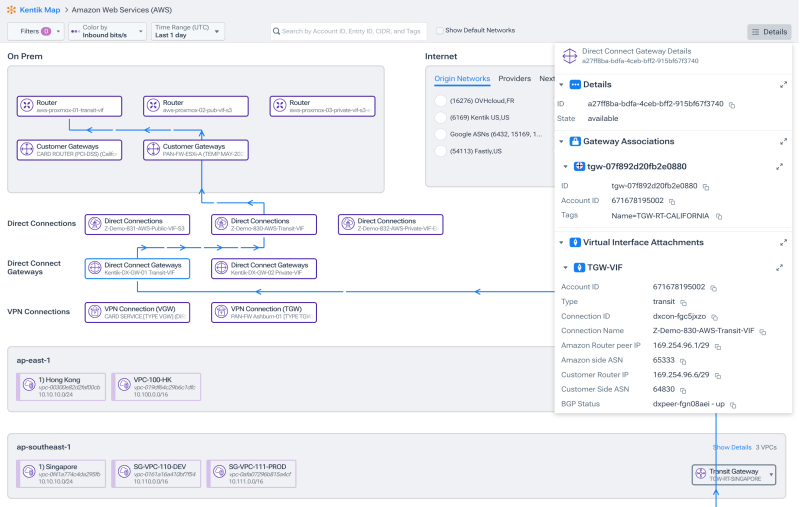Click the SG-VPC-110-DEV icon
The image size is (800, 507).
click(x=124, y=473)
